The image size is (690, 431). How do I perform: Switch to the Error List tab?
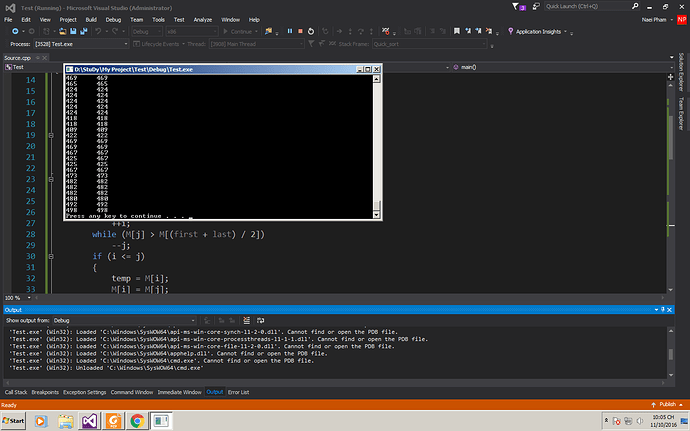[239, 392]
